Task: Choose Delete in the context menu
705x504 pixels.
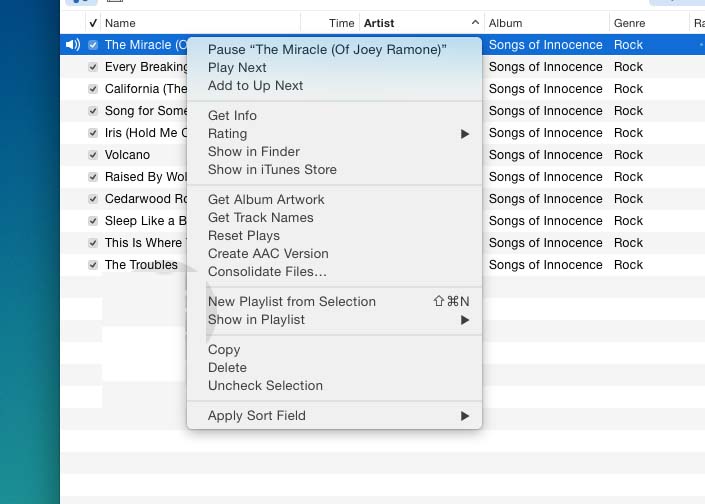Action: pyautogui.click(x=227, y=368)
